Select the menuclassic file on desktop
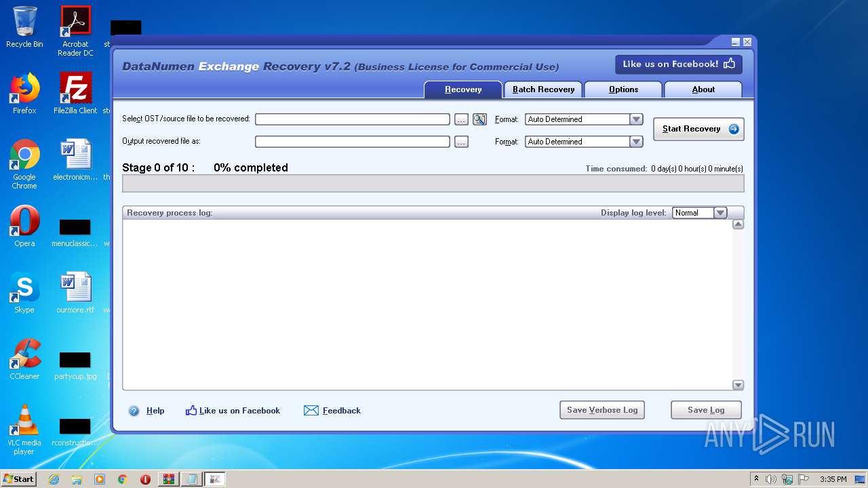Image resolution: width=868 pixels, height=488 pixels. (75, 232)
